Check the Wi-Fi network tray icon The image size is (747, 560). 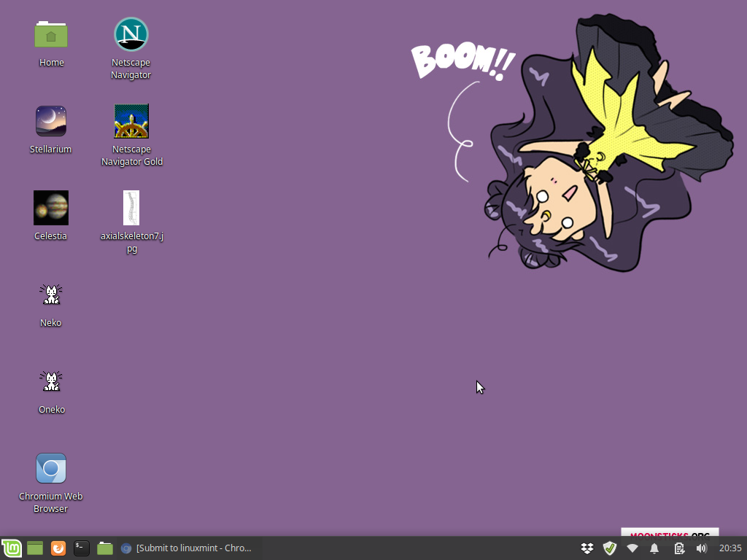pyautogui.click(x=632, y=548)
